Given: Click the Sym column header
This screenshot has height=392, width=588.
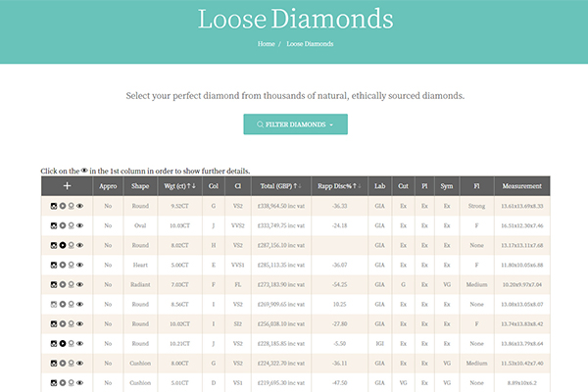Looking at the screenshot, I should coord(447,186).
